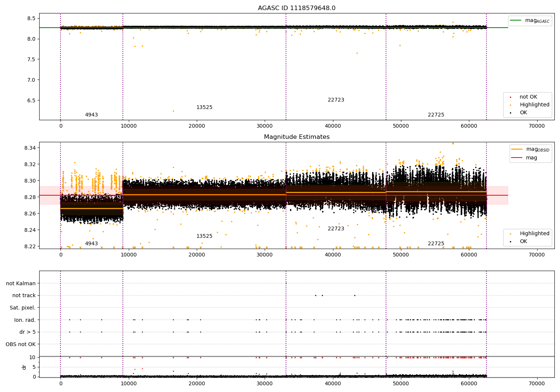Click the plot title "AGASC ID 1118579648.0"
Viewport: 560px width, 392px height.
tap(296, 8)
